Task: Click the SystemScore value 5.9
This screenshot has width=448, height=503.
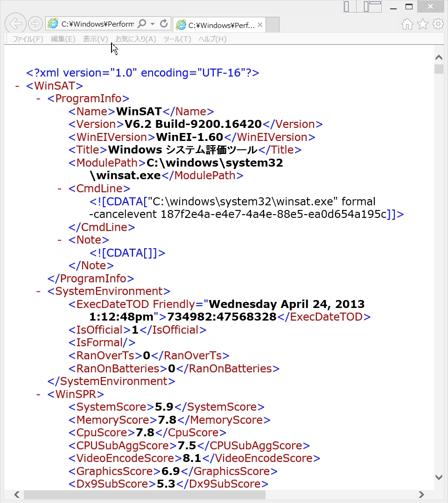Action: 164,407
